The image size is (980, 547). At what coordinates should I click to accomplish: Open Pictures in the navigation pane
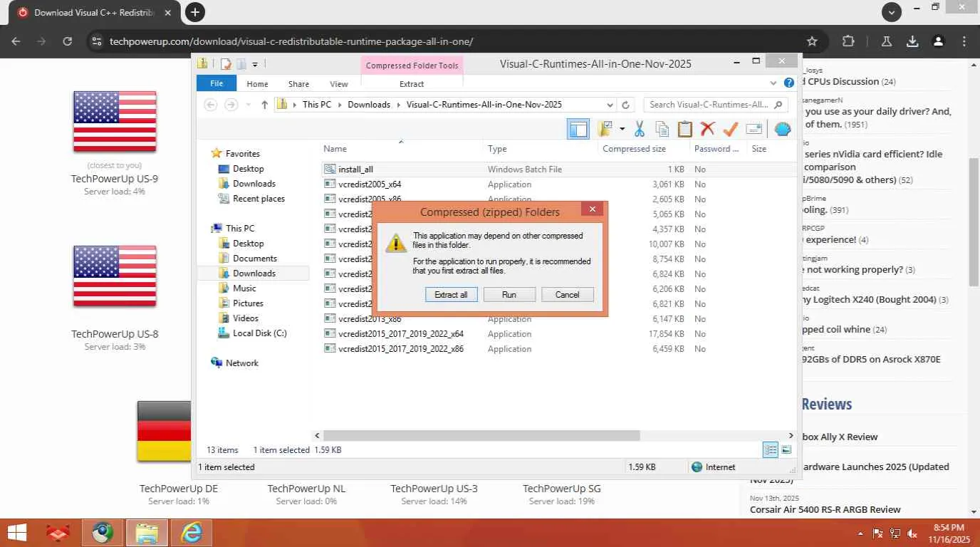pyautogui.click(x=248, y=303)
